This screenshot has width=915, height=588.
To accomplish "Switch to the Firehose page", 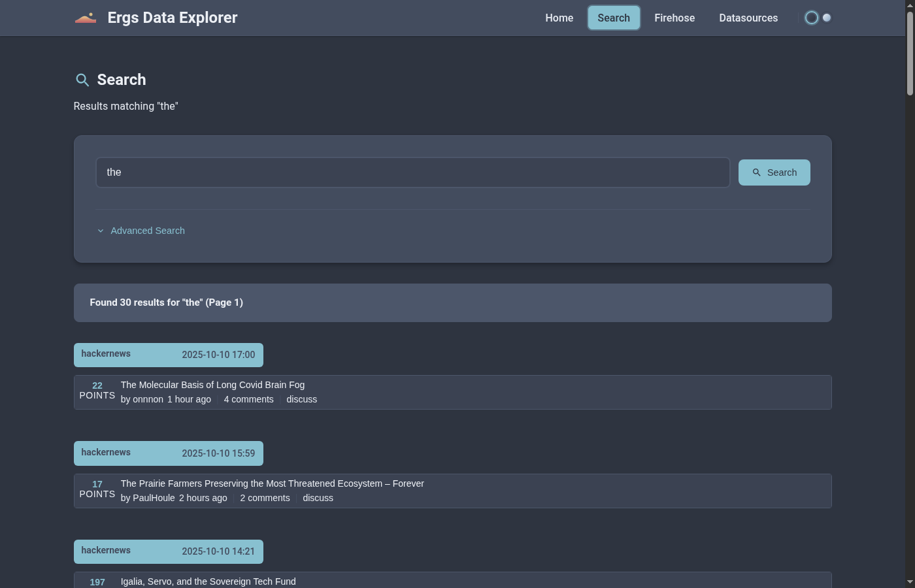I will (674, 18).
